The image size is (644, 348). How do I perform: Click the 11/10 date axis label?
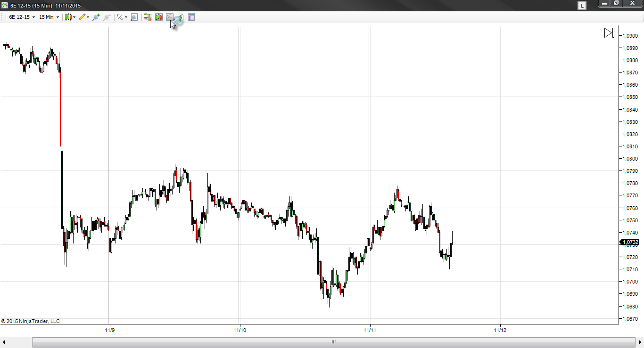click(240, 330)
